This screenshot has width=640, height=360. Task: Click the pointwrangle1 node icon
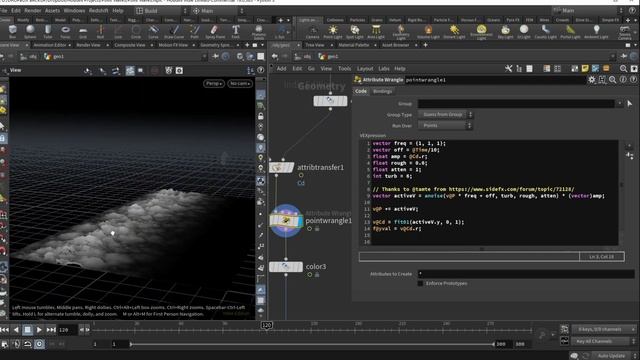(x=286, y=221)
